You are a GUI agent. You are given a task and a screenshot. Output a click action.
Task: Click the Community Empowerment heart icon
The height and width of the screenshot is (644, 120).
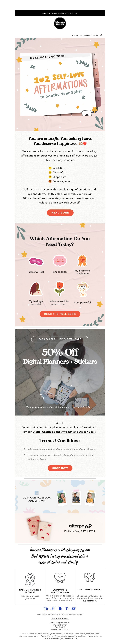[60, 578]
